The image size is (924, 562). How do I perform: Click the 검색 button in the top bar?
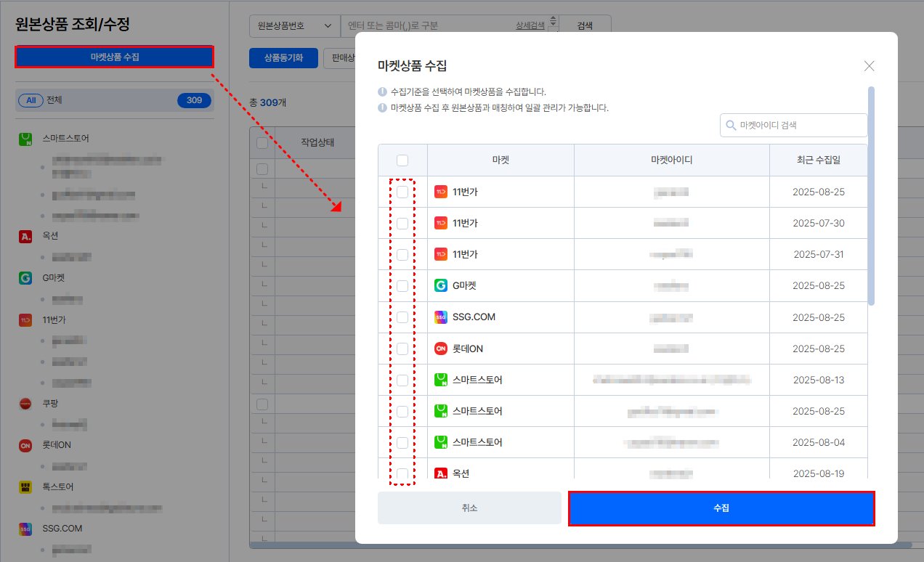[x=585, y=25]
